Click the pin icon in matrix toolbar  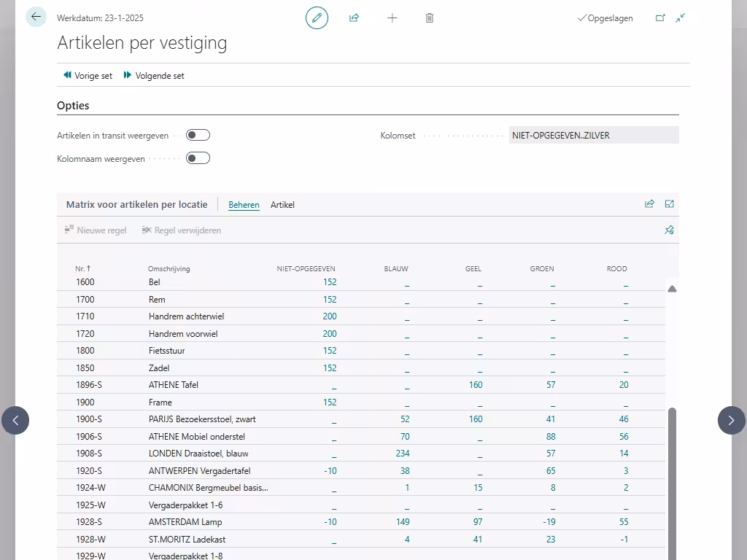pos(669,230)
